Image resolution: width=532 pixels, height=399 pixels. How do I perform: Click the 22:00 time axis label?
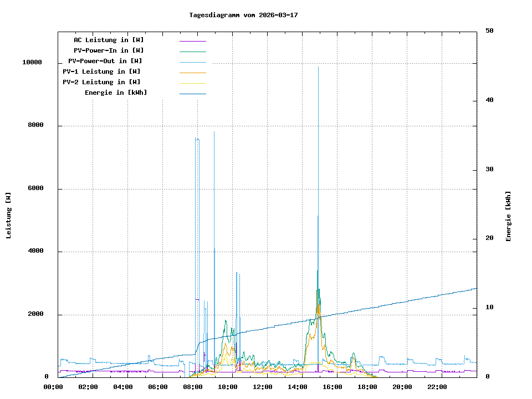tap(437, 387)
